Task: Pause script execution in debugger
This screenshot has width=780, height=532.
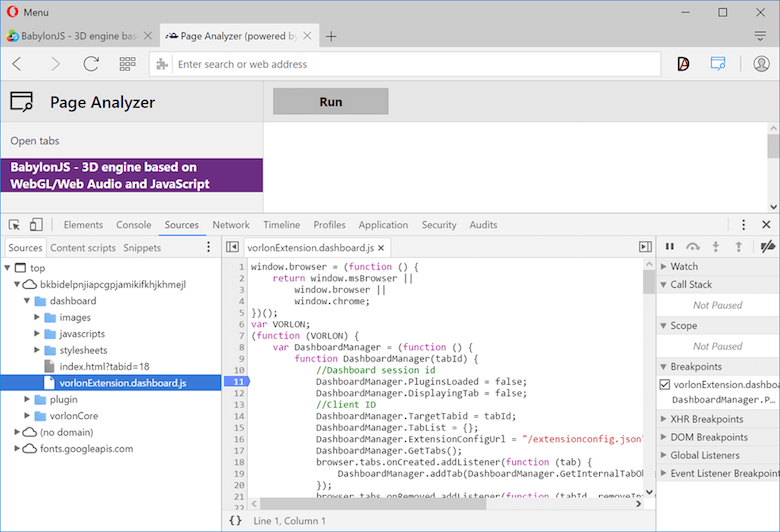Action: [670, 246]
